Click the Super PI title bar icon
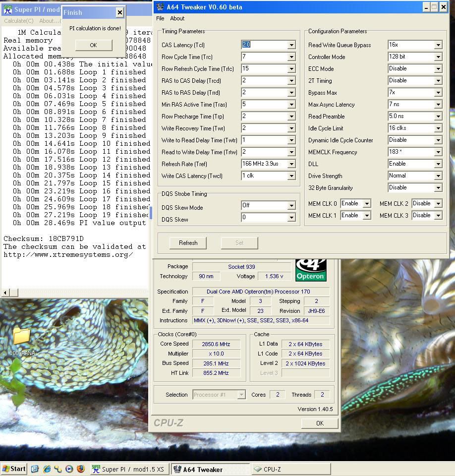The height and width of the screenshot is (476, 455). pyautogui.click(x=7, y=10)
